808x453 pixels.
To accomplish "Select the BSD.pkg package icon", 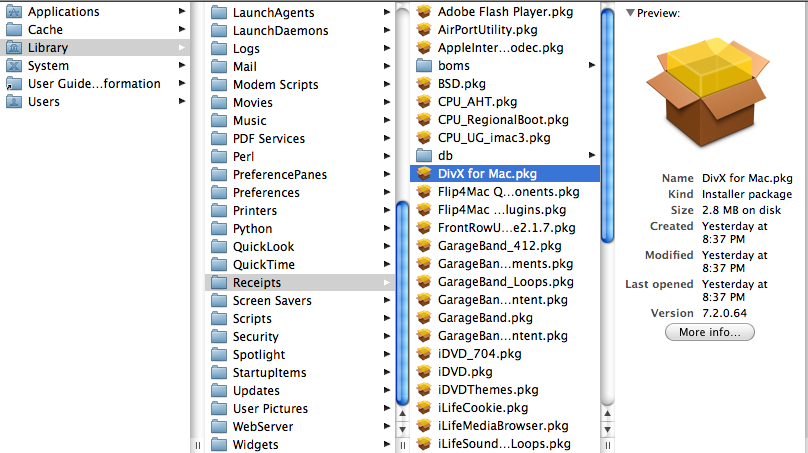I will (424, 83).
